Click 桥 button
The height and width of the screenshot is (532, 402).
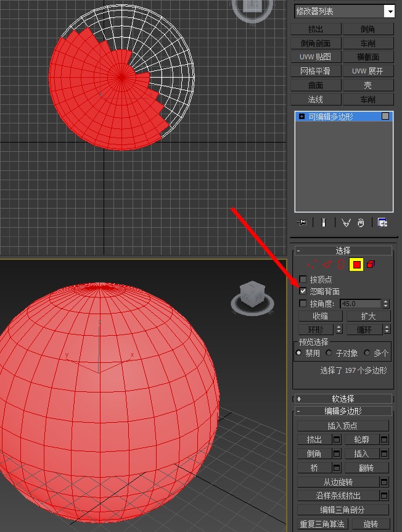coord(314,468)
